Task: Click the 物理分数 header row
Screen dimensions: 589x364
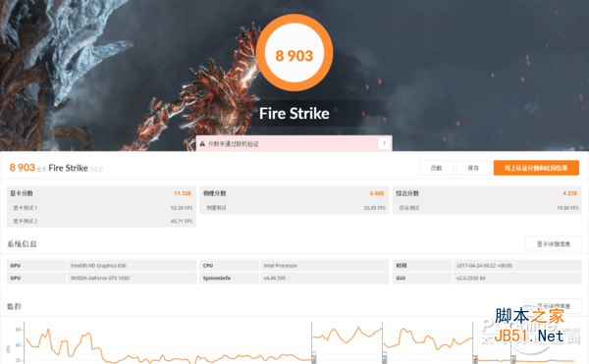Action: pyautogui.click(x=294, y=193)
